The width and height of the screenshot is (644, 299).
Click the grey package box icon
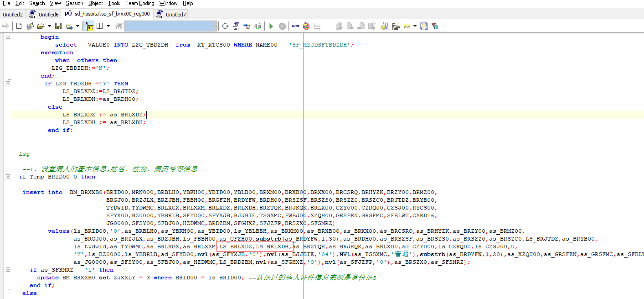pyautogui.click(x=119, y=26)
